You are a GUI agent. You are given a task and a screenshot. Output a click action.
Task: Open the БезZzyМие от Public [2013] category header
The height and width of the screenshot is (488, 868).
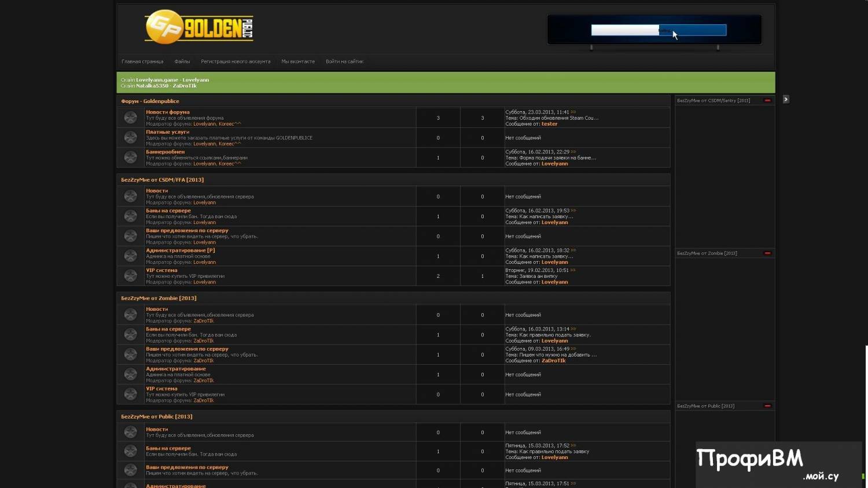click(156, 417)
